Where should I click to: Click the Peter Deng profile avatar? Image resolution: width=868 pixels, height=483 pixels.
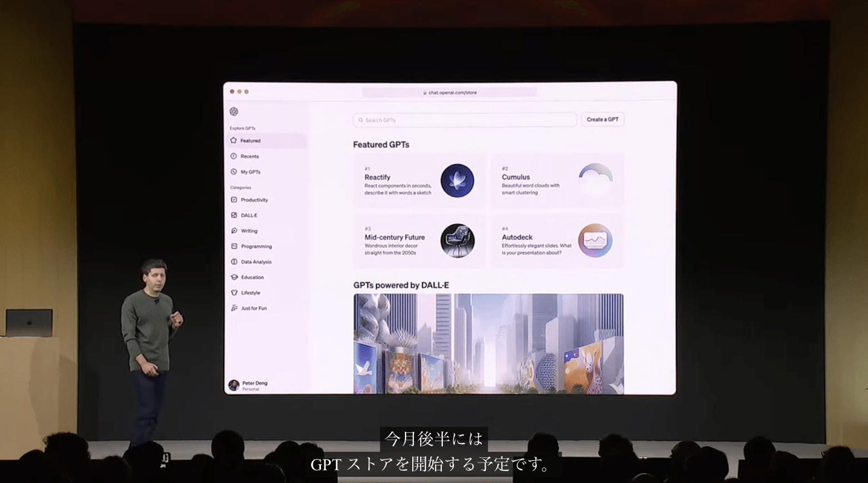click(234, 385)
